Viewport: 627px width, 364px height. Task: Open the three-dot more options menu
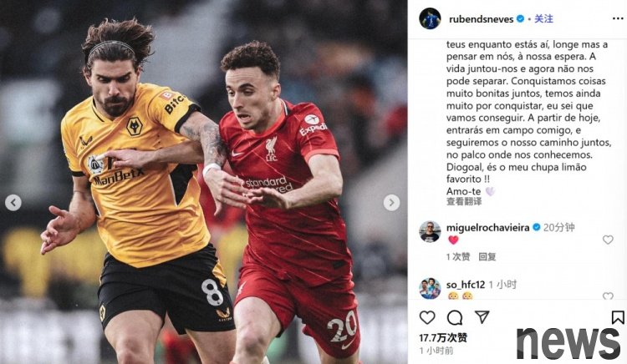(x=618, y=18)
